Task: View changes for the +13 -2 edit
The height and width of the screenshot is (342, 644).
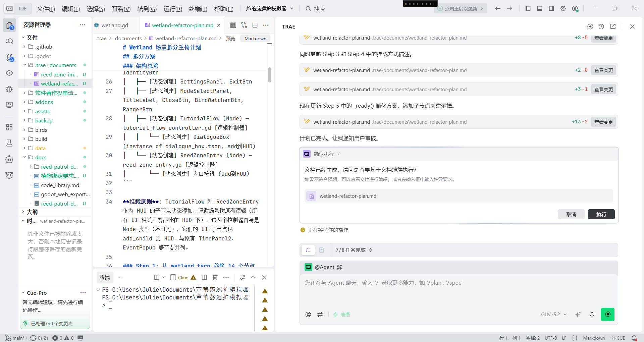Action: click(603, 122)
